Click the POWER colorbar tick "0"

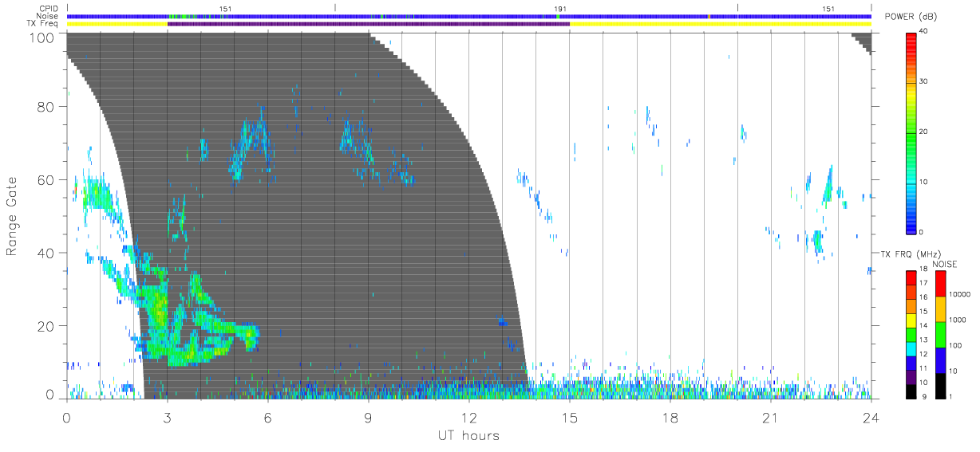pos(922,233)
